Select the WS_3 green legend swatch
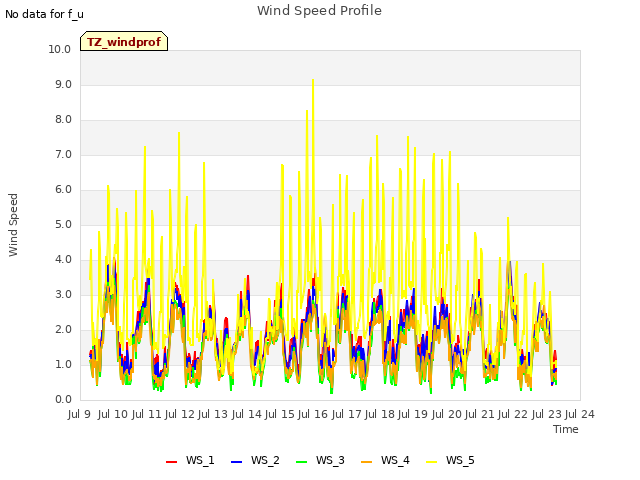This screenshot has width=640, height=480. pos(301,461)
